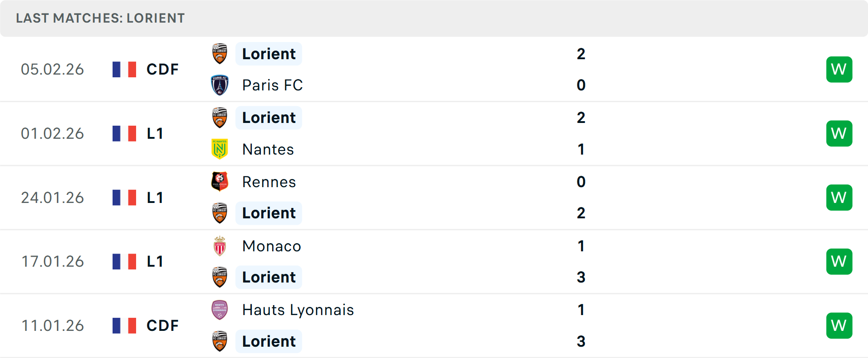
Task: Click the W badge for the Paris FC match
Action: click(839, 69)
